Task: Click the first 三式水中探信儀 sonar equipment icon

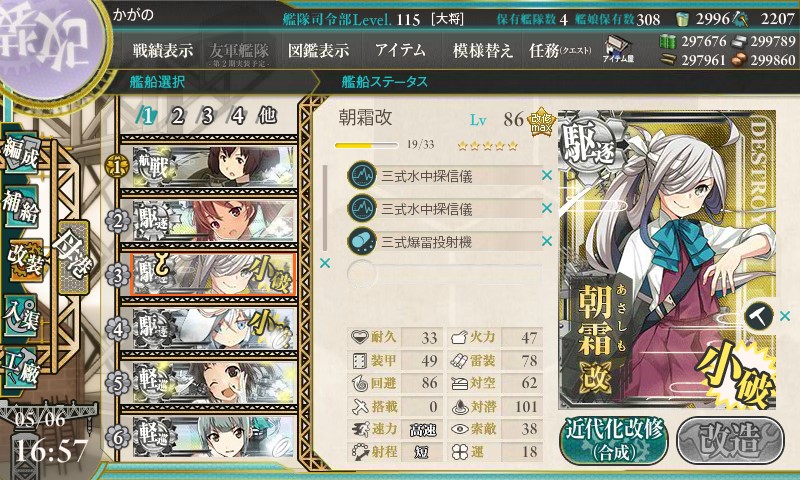Action: pyautogui.click(x=362, y=176)
